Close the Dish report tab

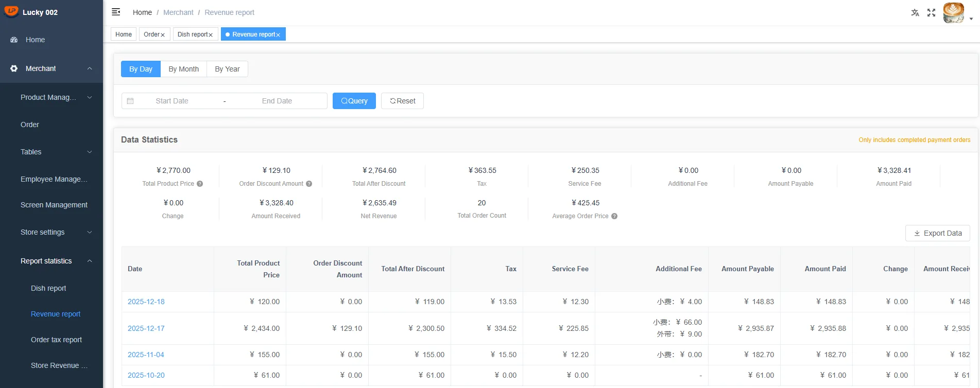point(211,35)
